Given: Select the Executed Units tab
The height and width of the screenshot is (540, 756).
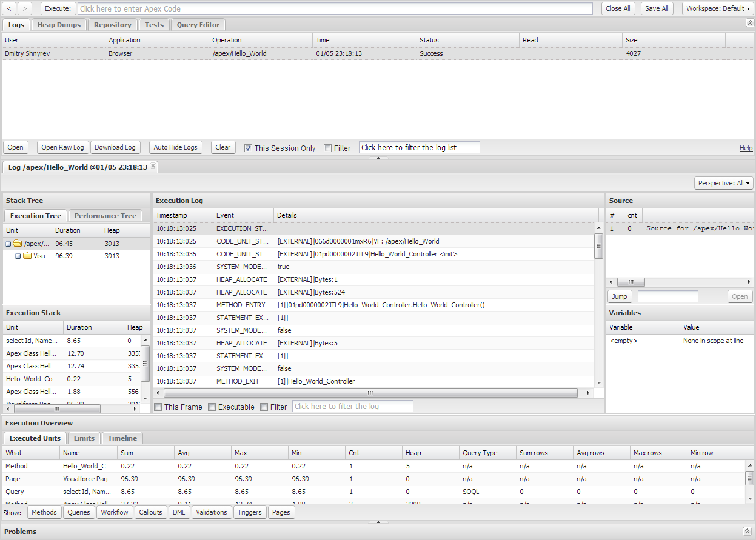Looking at the screenshot, I should 35,438.
